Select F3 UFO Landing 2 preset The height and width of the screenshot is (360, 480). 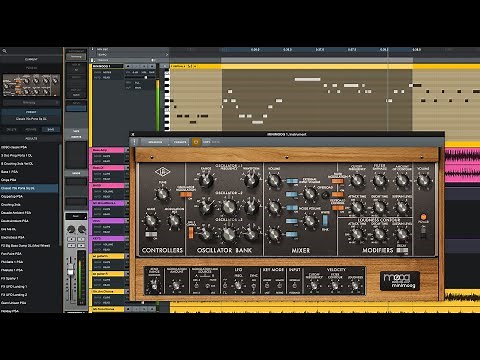click(29, 295)
